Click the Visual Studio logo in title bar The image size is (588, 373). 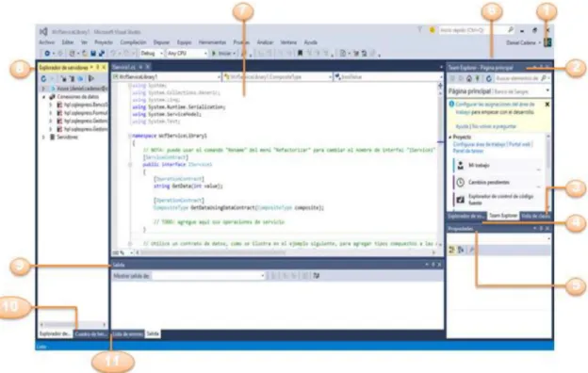click(43, 31)
